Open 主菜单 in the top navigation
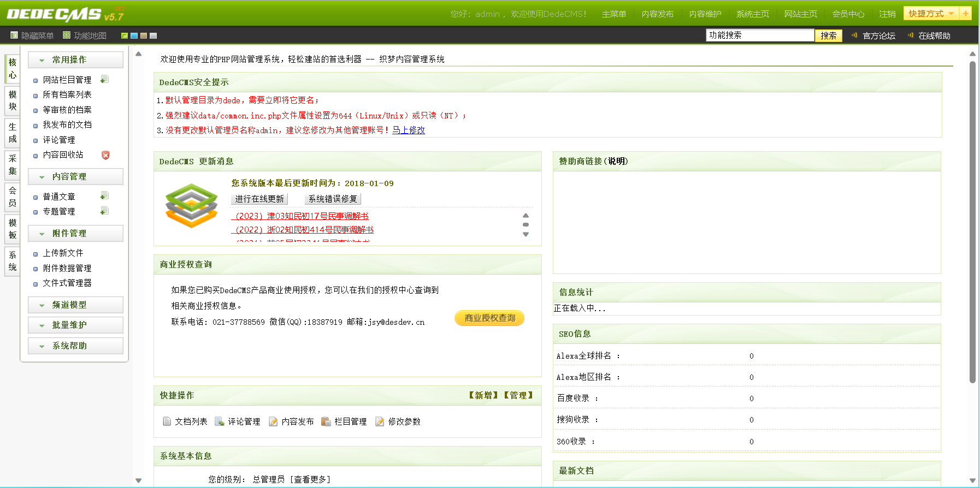The image size is (980, 488). (614, 14)
